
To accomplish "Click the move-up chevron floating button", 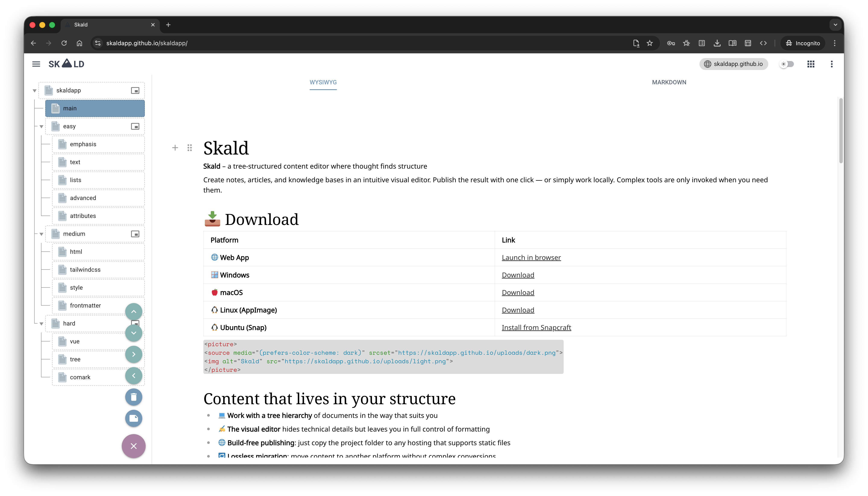I will click(x=134, y=311).
